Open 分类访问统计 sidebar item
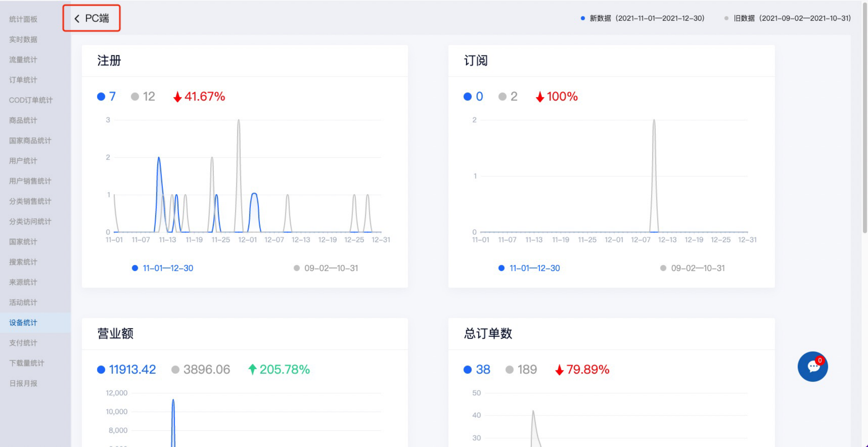Image resolution: width=868 pixels, height=447 pixels. [30, 221]
